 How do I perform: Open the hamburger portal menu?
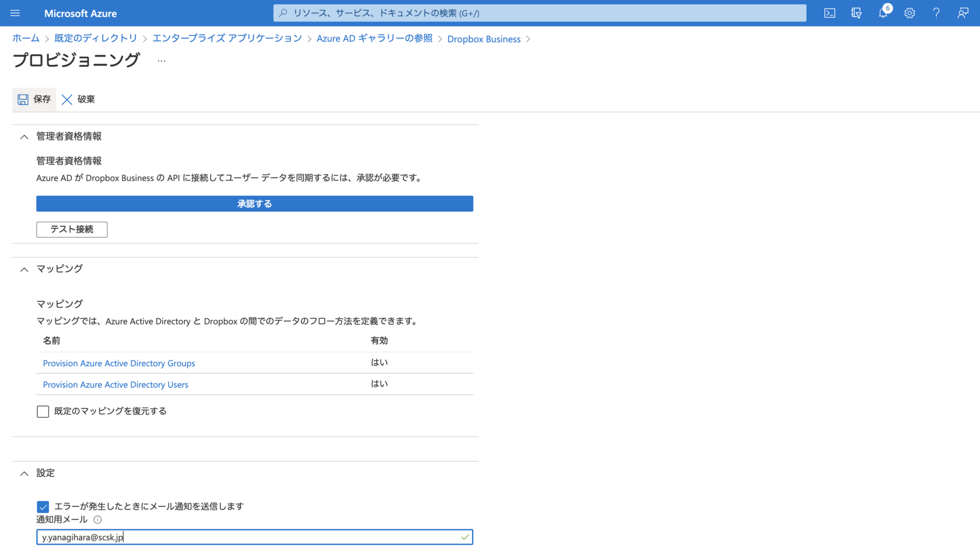pos(15,13)
